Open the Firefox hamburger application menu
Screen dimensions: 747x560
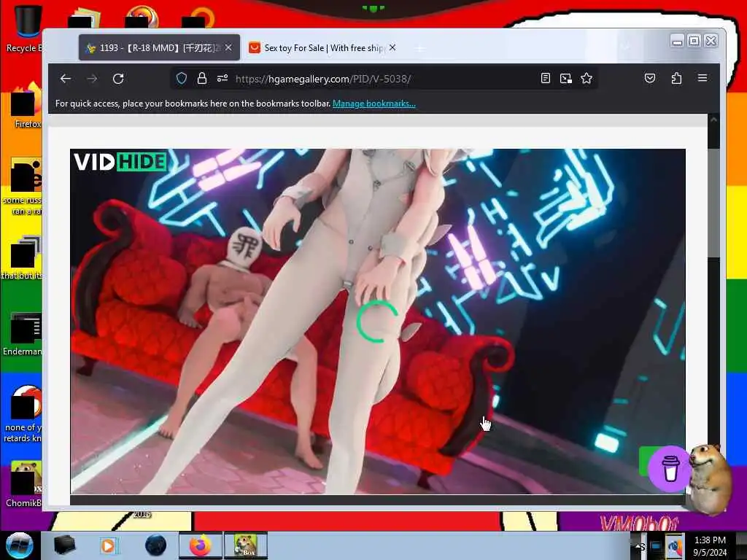tap(703, 78)
